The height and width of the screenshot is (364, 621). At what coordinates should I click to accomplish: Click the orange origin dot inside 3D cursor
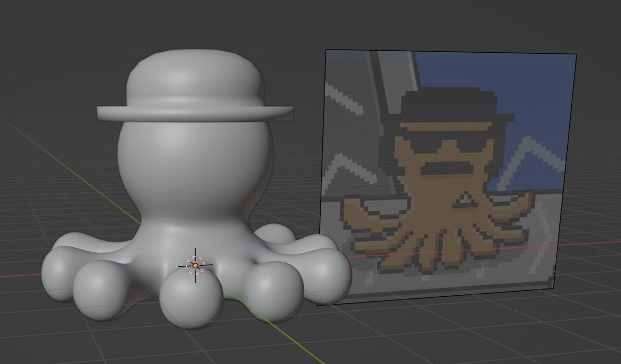coord(195,265)
